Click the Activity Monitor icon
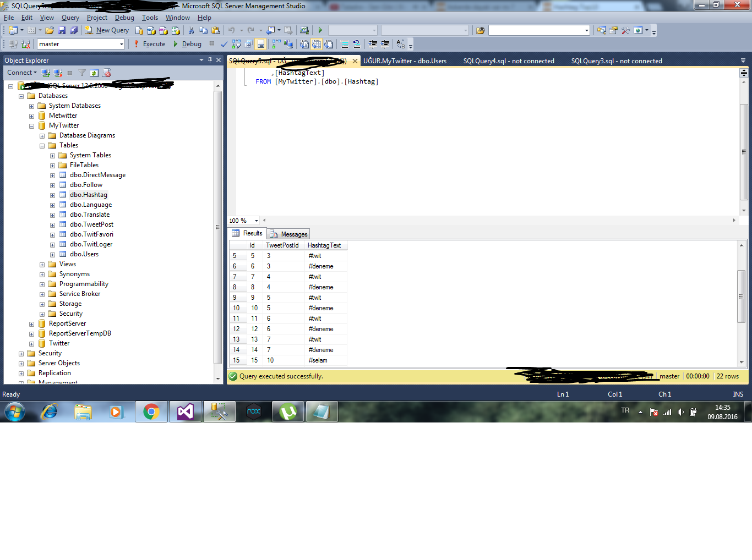Image resolution: width=752 pixels, height=560 pixels. click(x=304, y=30)
